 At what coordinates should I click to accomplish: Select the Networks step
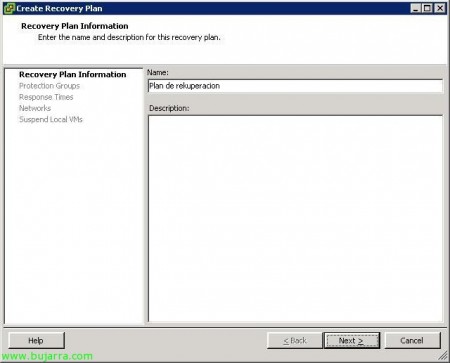35,108
